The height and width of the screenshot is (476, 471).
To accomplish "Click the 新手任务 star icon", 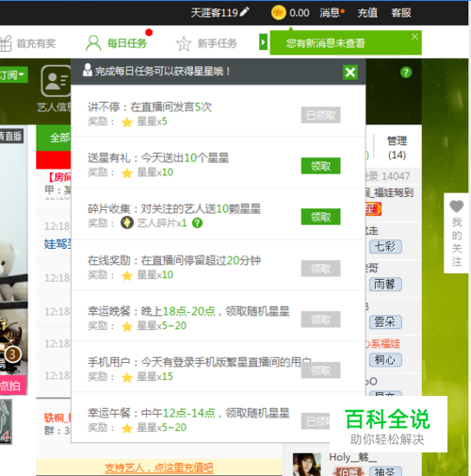I will click(x=184, y=43).
